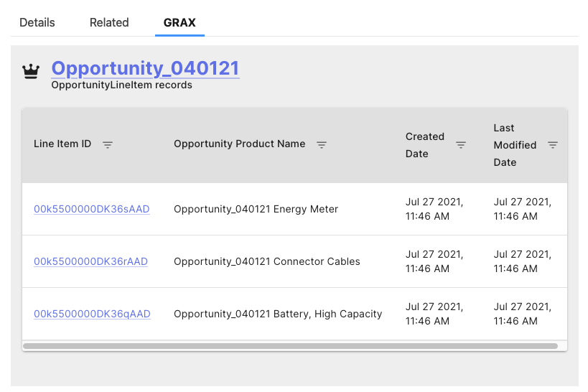The image size is (588, 392).
Task: Open the Created Date column filter
Action: (x=461, y=144)
